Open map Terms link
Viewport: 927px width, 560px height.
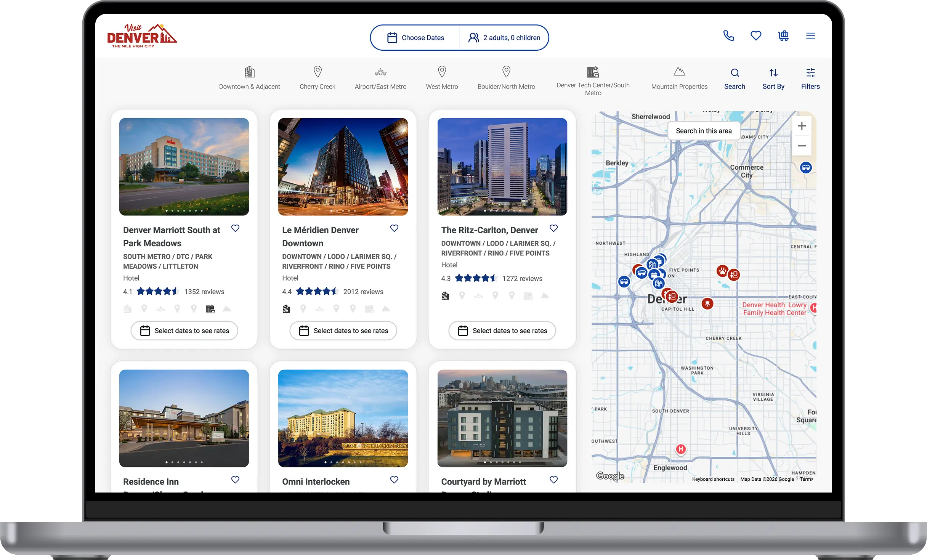tap(807, 479)
